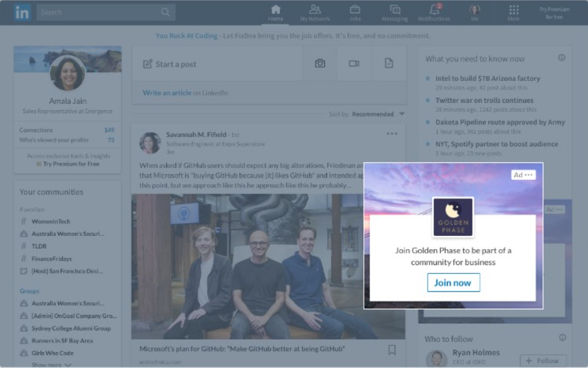This screenshot has width=588, height=368.
Task: Click Join now button
Action: 453,283
